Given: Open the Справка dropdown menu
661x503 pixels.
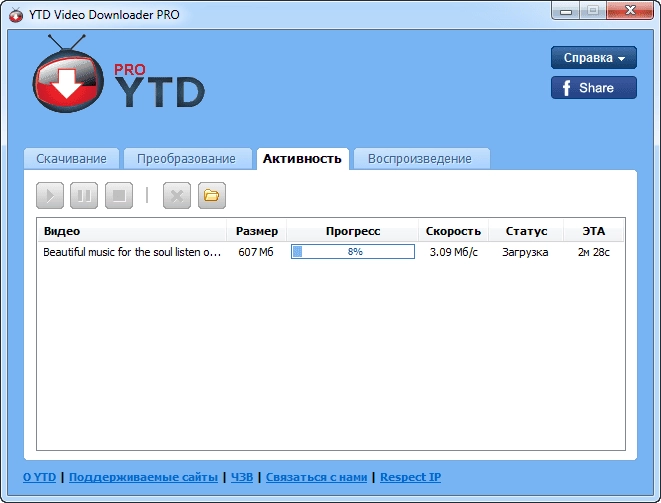Looking at the screenshot, I should 594,57.
